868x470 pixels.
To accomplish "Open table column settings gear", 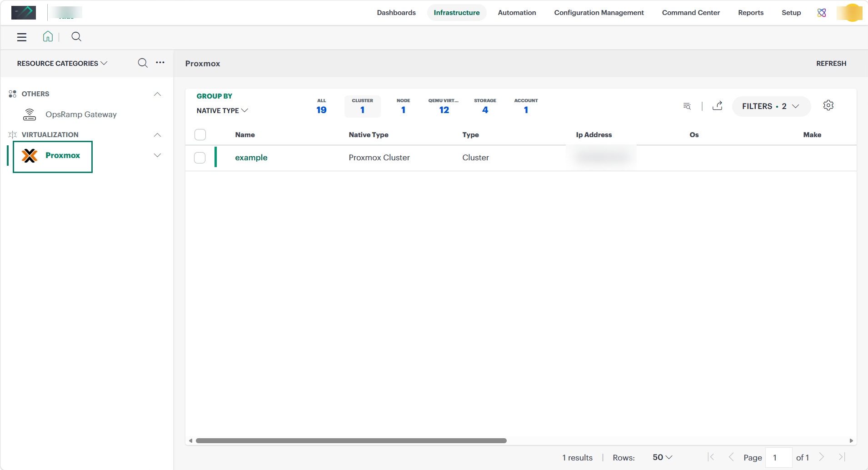I will [828, 105].
